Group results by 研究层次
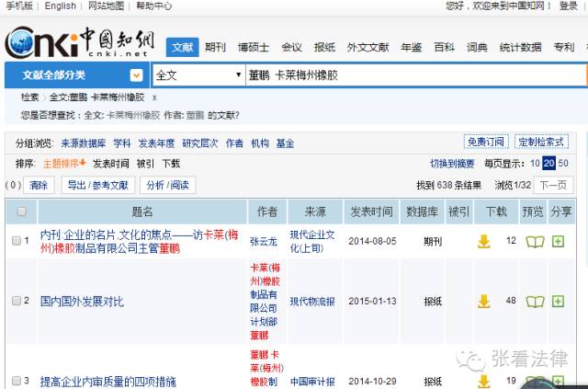 pyautogui.click(x=200, y=143)
